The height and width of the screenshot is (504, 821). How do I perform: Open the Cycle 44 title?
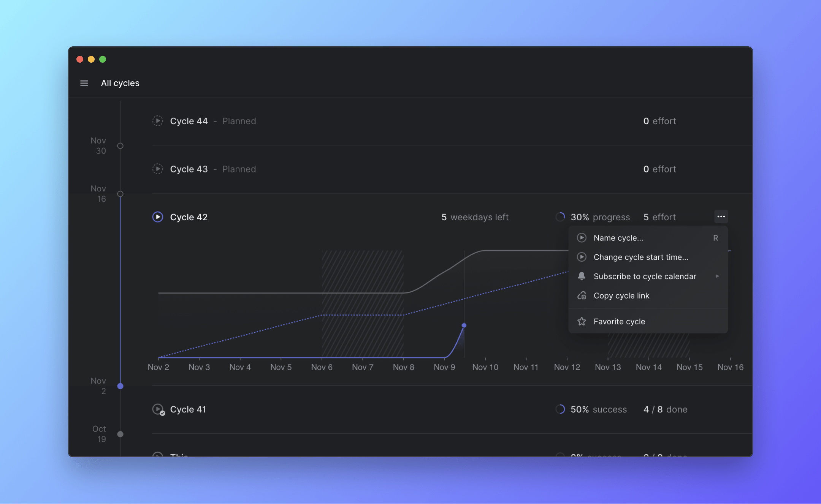189,121
